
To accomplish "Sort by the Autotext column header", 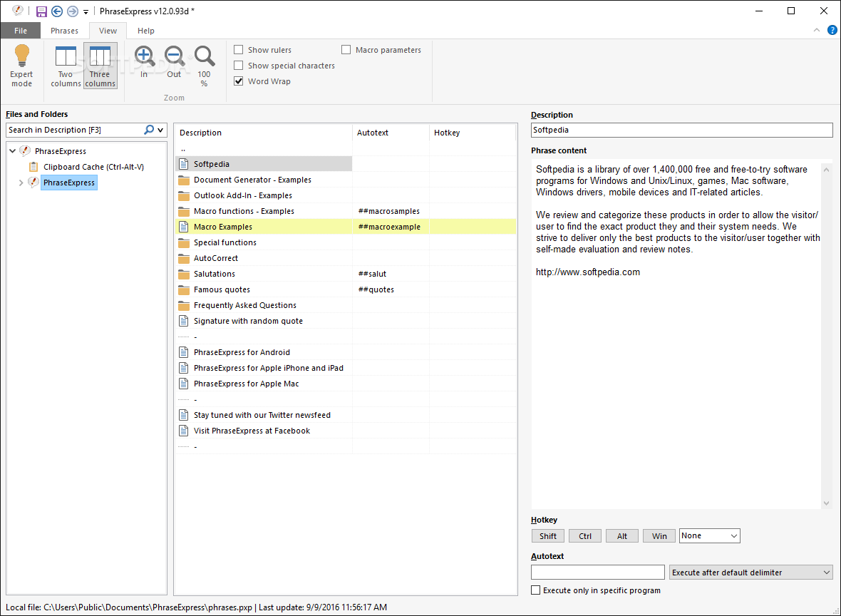I will tap(391, 133).
